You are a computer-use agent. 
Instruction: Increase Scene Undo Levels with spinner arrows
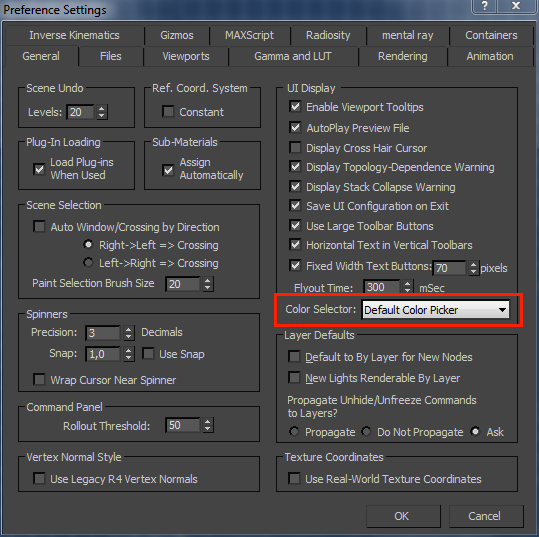click(x=101, y=109)
